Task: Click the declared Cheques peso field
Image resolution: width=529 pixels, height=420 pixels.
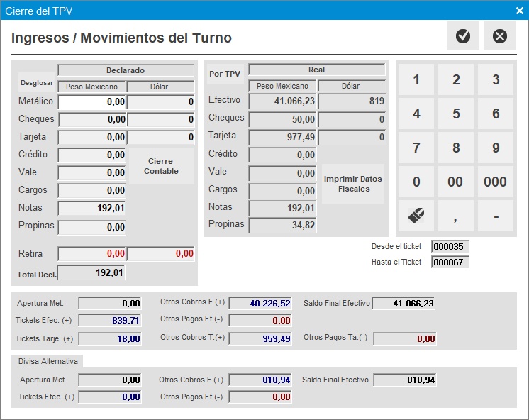Action: [x=92, y=120]
